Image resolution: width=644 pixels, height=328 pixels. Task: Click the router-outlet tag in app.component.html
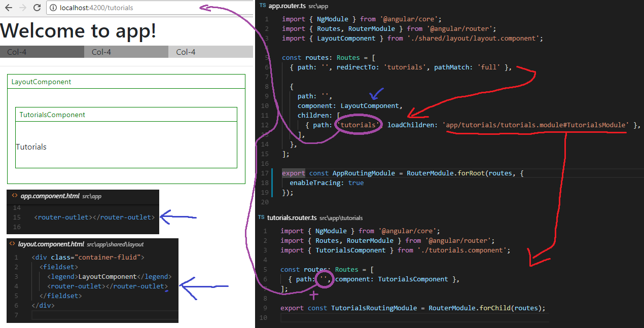pyautogui.click(x=95, y=217)
